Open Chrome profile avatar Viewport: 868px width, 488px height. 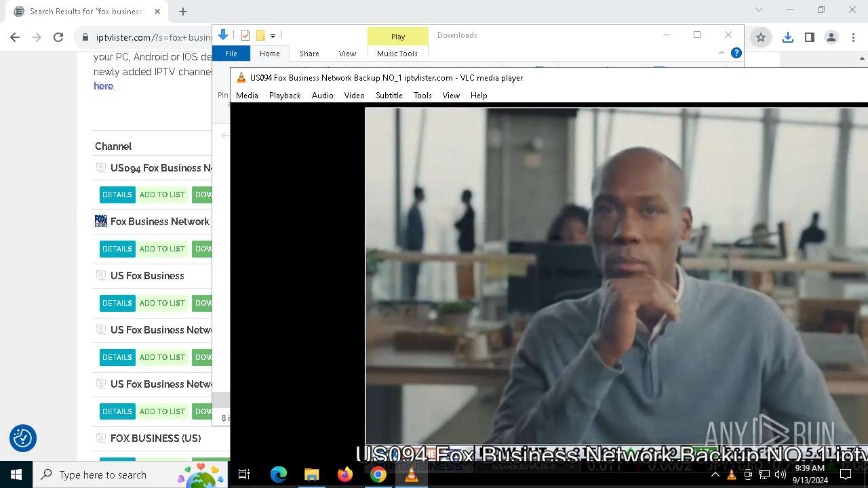click(831, 38)
